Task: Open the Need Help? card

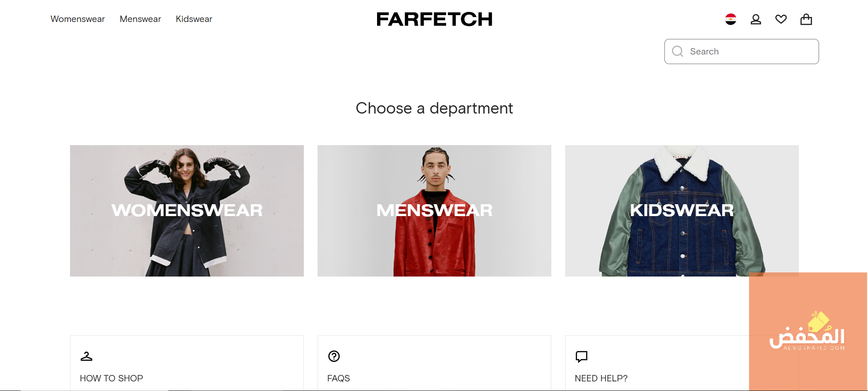Action: [657, 363]
